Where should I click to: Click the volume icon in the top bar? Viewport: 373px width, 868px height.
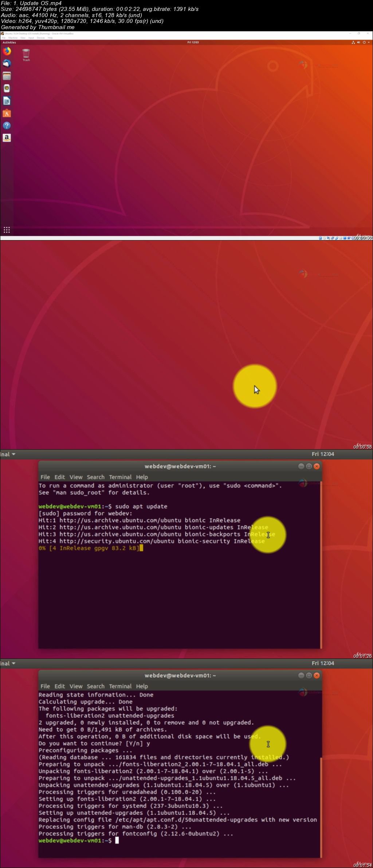(x=358, y=42)
